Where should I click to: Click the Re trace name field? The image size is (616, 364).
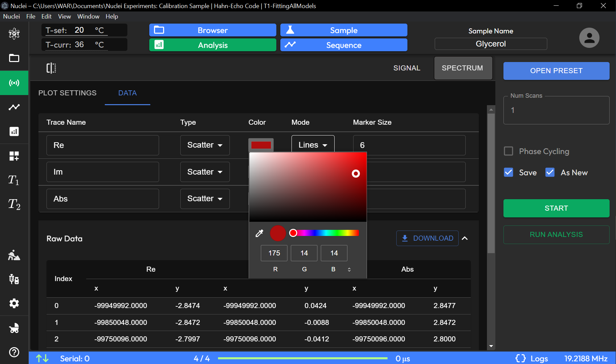103,145
